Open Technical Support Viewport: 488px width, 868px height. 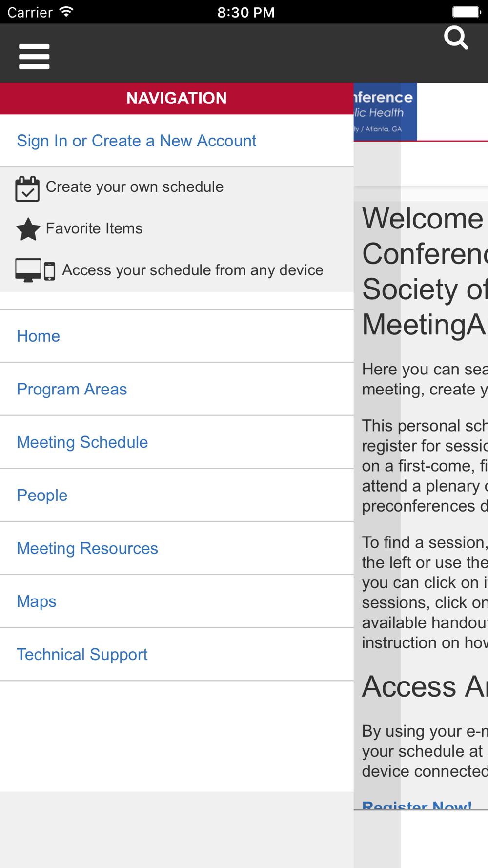click(x=82, y=654)
